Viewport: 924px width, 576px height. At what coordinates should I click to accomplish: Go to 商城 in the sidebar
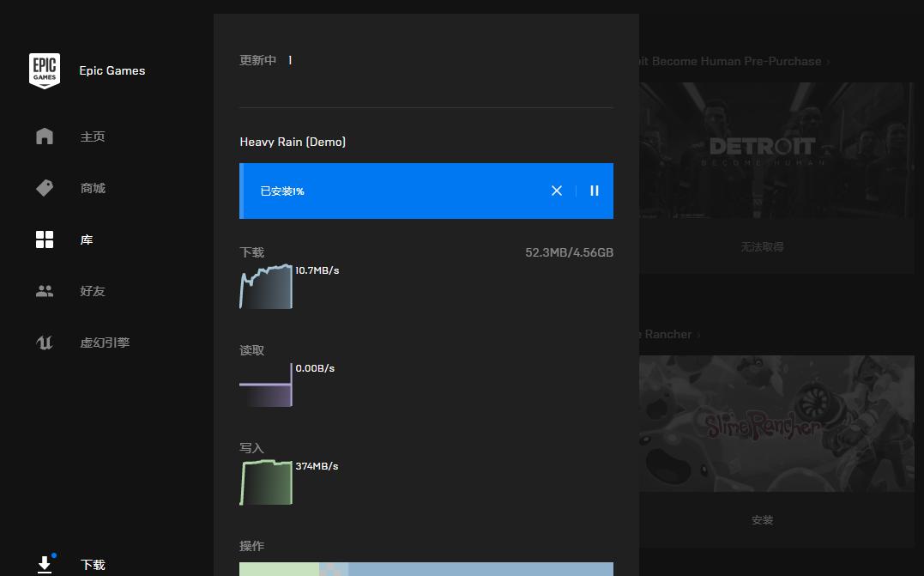tap(93, 188)
